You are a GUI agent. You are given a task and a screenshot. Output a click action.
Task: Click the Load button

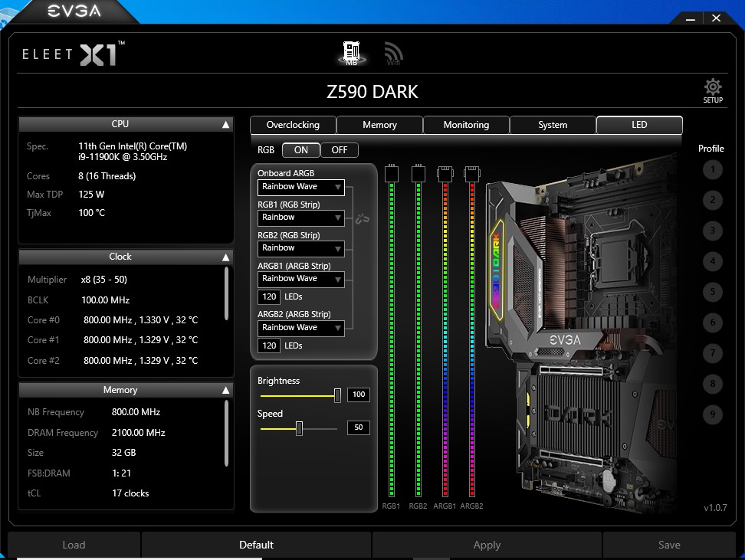point(74,545)
